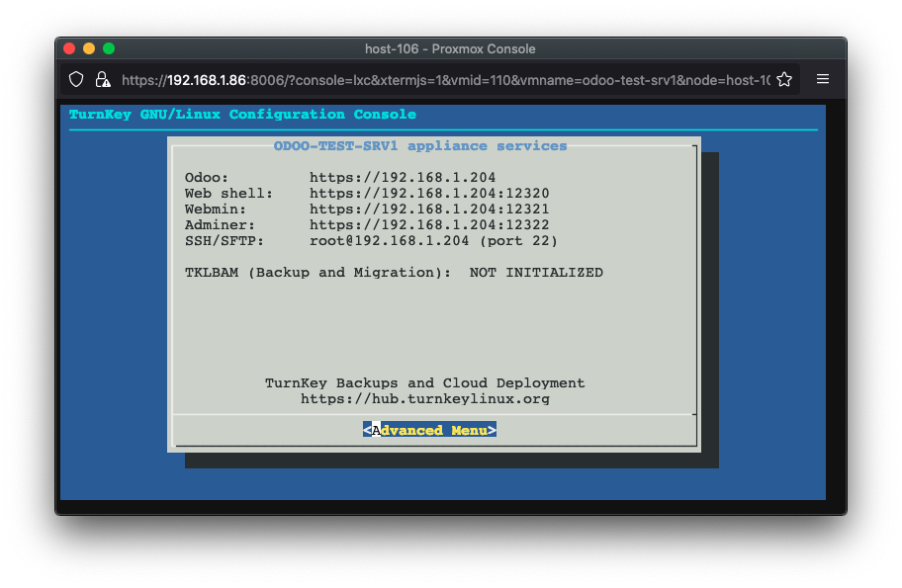This screenshot has height=588, width=902.
Task: Click the TKLBAM (Backup and Migration) label
Action: [317, 273]
